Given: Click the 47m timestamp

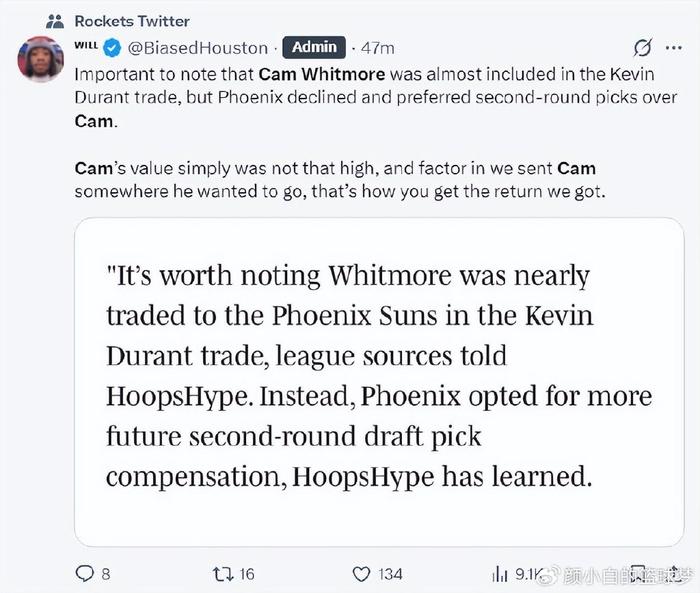Looking at the screenshot, I should [377, 47].
